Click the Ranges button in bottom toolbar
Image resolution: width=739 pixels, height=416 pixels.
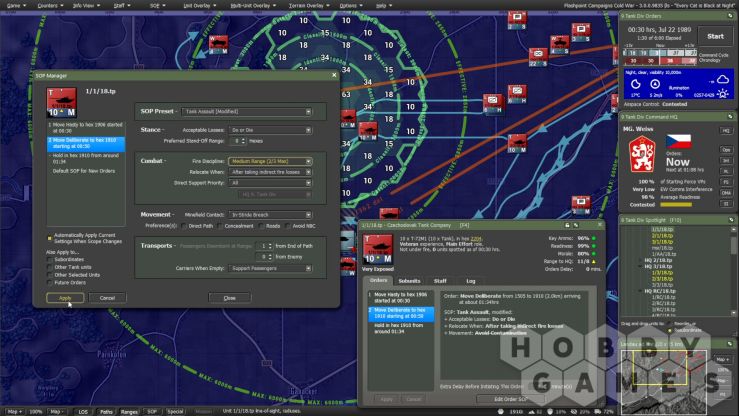129,411
